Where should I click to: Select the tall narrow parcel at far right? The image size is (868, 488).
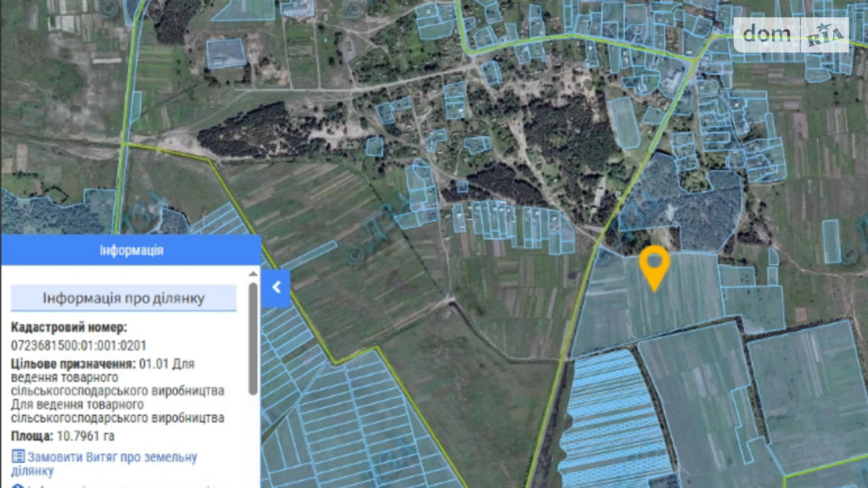point(831,241)
